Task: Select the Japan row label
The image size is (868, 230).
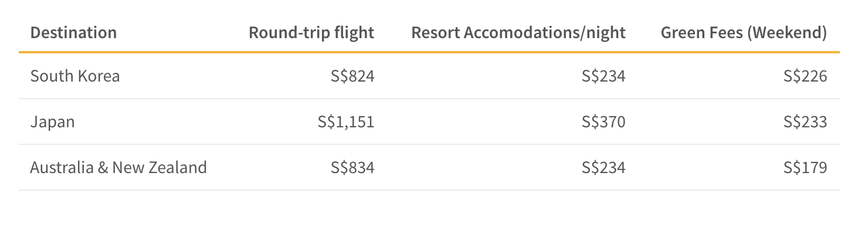Action: (53, 122)
